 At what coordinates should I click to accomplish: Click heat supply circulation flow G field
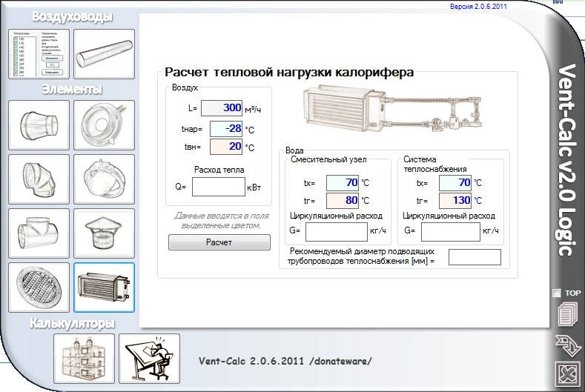pos(451,232)
